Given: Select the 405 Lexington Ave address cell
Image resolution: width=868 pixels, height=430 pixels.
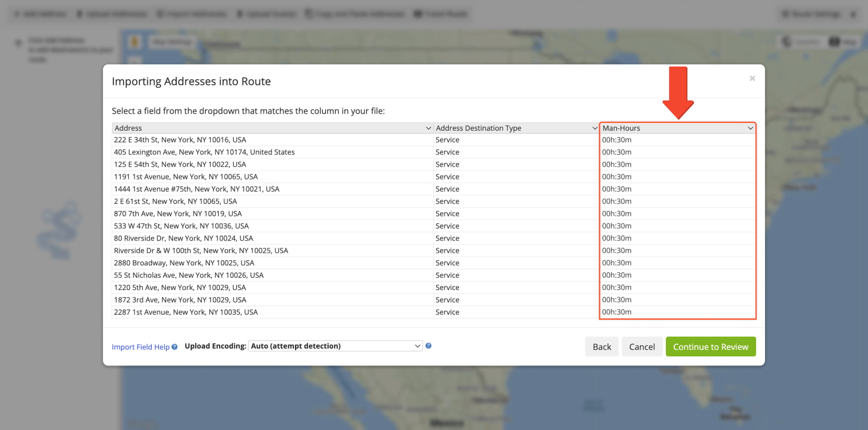Looking at the screenshot, I should [x=204, y=152].
